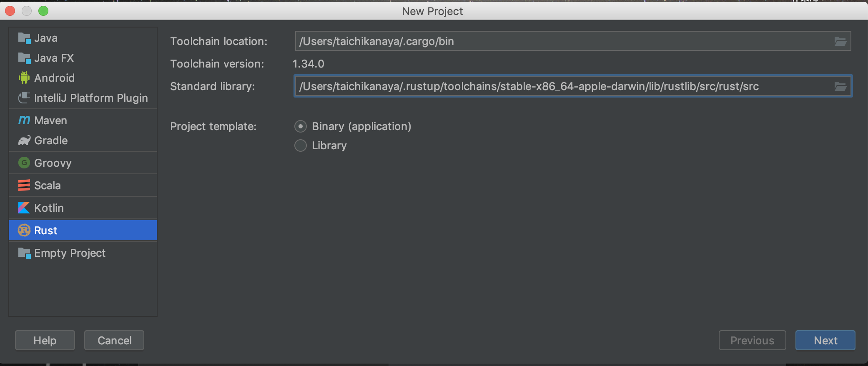Choose the IntelliJ Platform Plugin icon

coord(24,98)
